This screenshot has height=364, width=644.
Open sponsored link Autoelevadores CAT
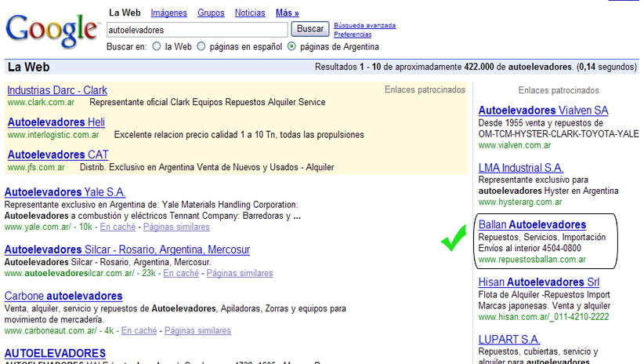click(x=58, y=155)
